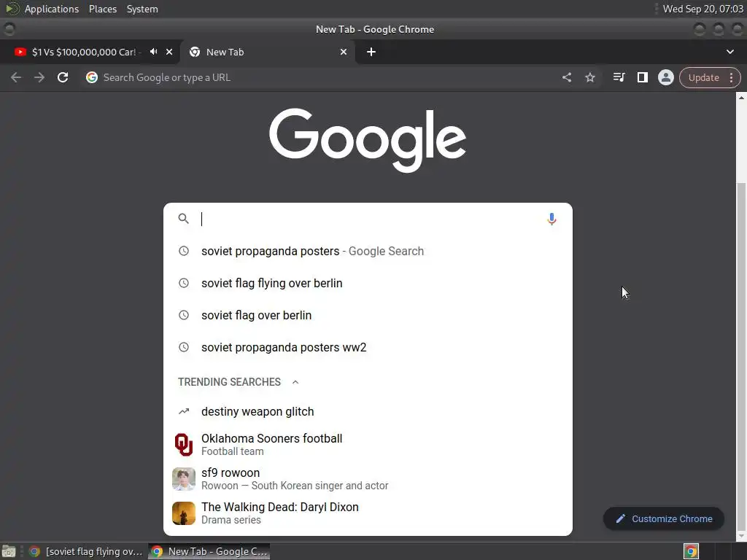Click the history clock beside soviet flag flying over berlin
The image size is (747, 560).
pos(183,283)
